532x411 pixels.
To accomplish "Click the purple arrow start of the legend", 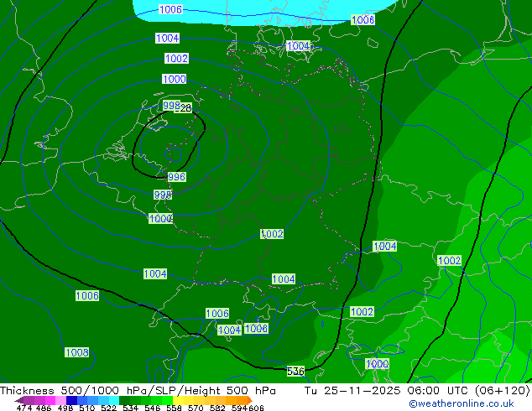I will pyautogui.click(x=19, y=400).
